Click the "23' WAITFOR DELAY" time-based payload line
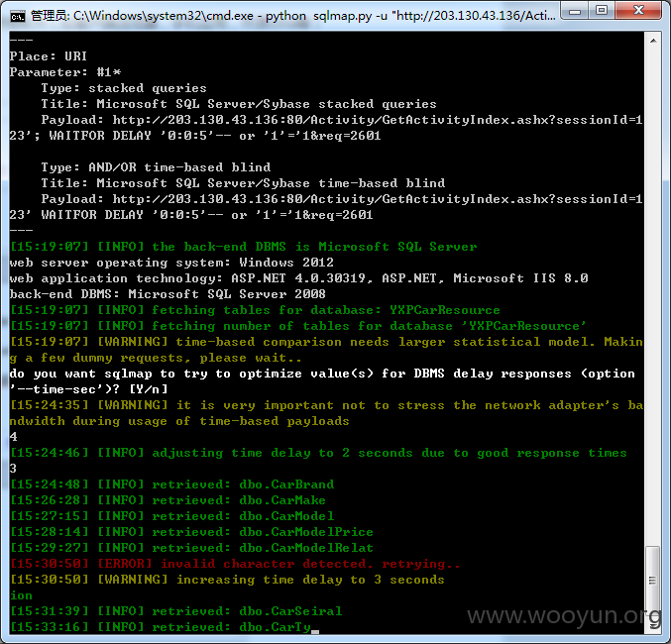Image resolution: width=671 pixels, height=644 pixels. 191,214
